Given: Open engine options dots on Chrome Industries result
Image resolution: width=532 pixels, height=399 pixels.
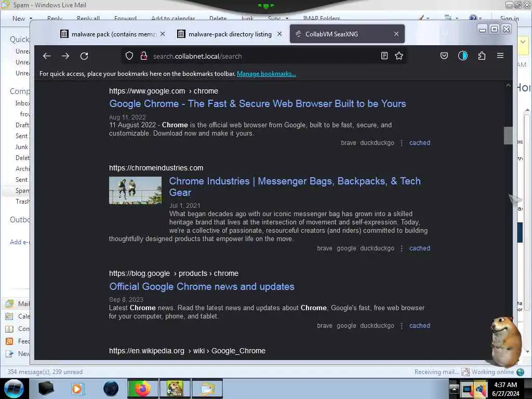Looking at the screenshot, I should (402, 248).
